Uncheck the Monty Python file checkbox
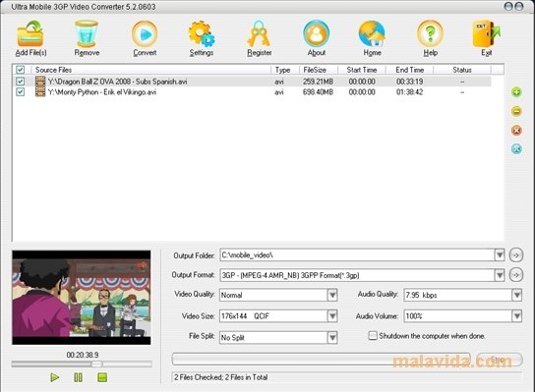The height and width of the screenshot is (392, 535). [20, 92]
